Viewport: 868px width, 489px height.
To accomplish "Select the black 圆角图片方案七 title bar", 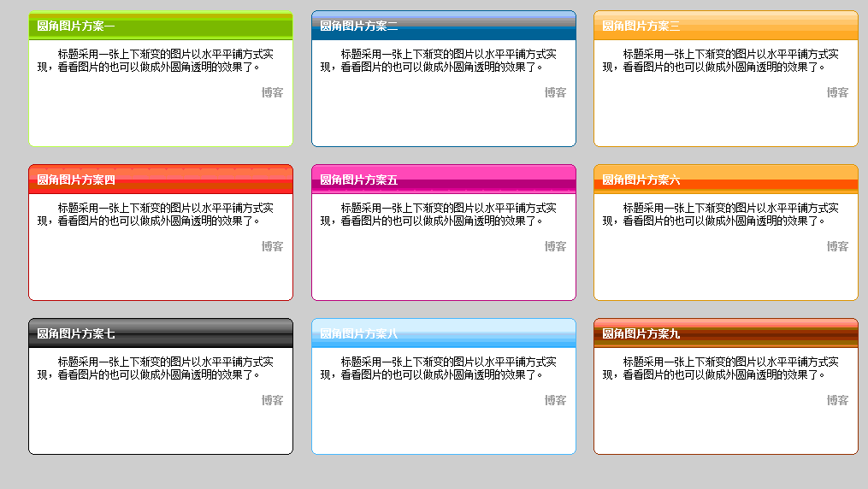I will 75,333.
